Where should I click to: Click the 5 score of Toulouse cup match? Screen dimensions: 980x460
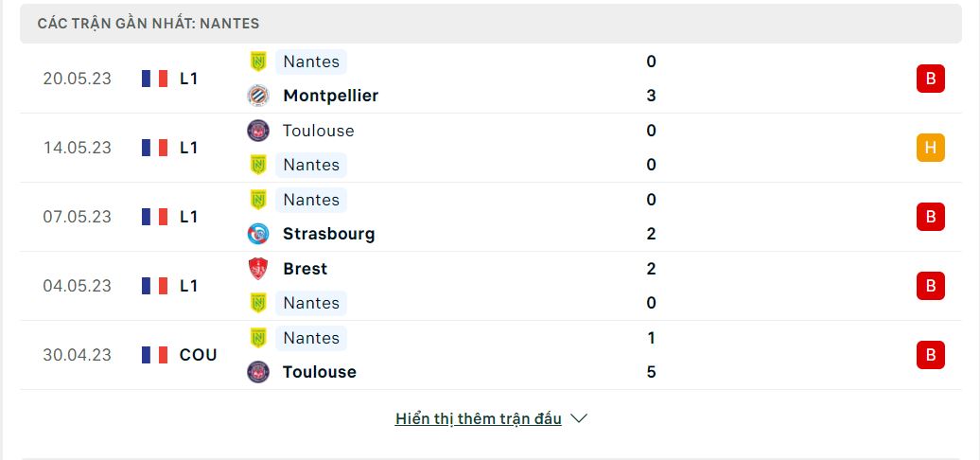651,372
